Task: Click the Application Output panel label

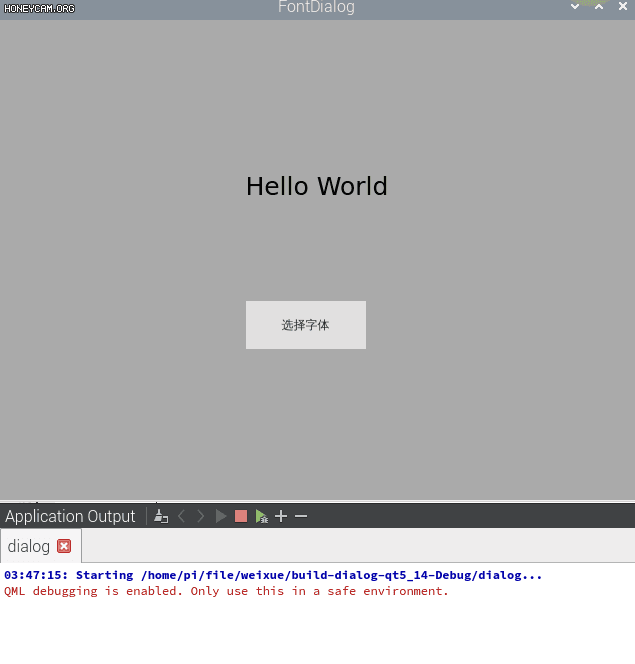Action: point(70,516)
